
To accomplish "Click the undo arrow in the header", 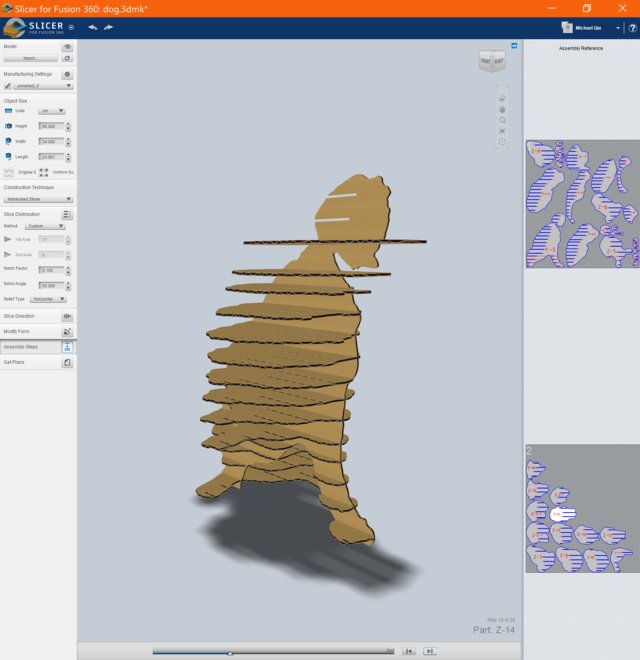I will point(93,27).
